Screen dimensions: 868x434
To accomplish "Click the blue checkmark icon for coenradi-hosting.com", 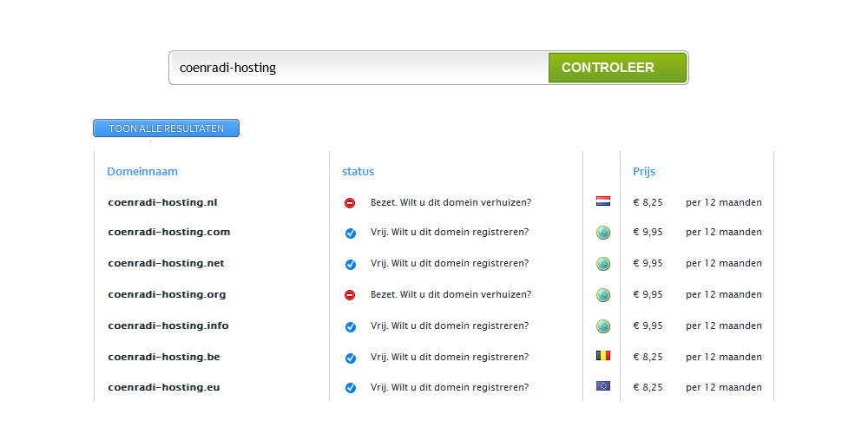I will click(351, 233).
